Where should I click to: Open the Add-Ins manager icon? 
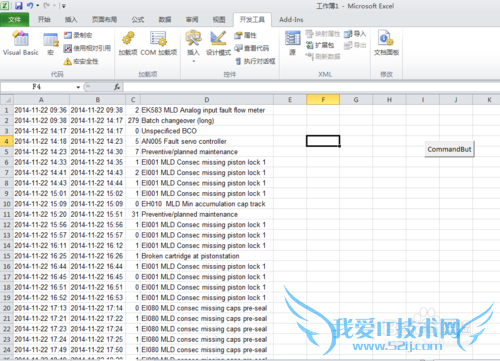(x=128, y=43)
